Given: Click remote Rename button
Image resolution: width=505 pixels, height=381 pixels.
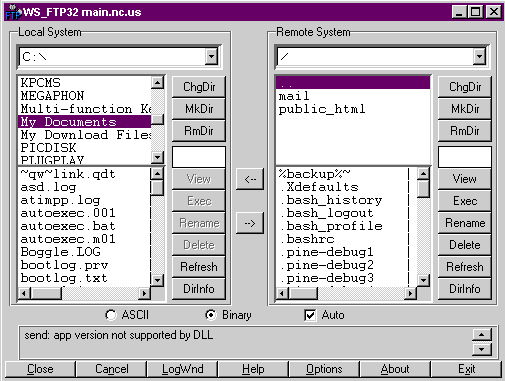Looking at the screenshot, I should (465, 223).
